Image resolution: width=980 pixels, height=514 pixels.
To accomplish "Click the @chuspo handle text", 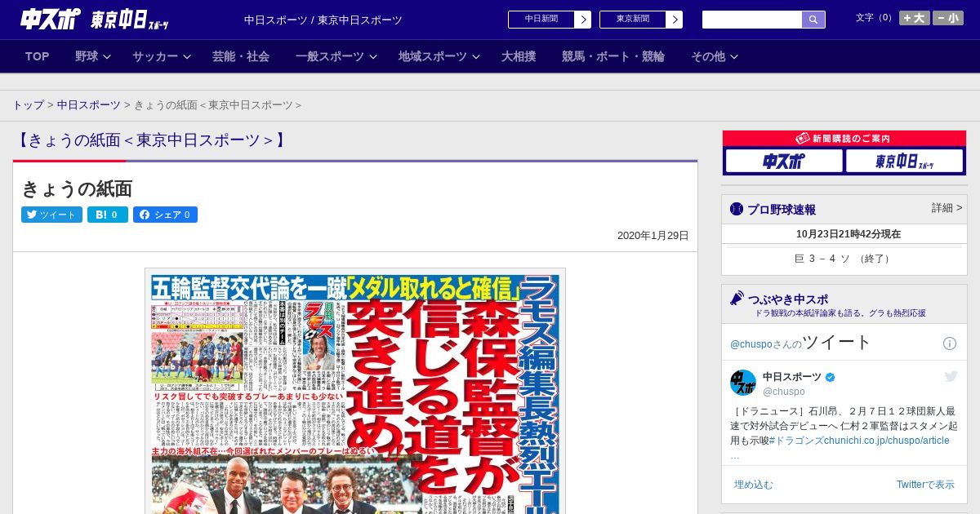I will [783, 392].
